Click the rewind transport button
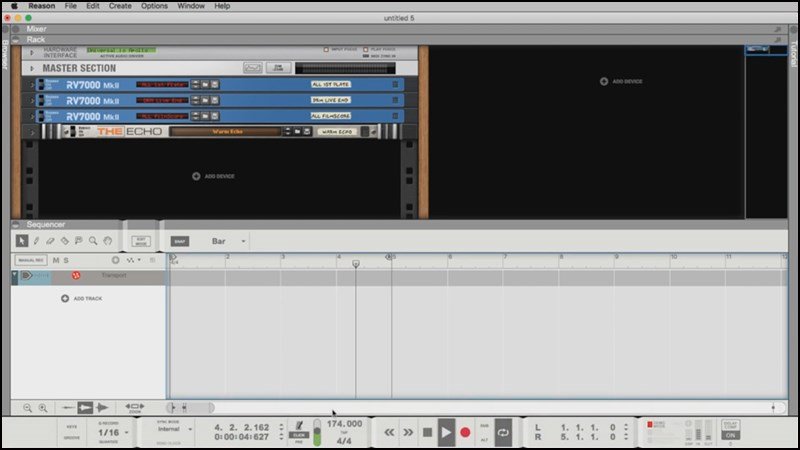This screenshot has width=800, height=450. tap(389, 433)
